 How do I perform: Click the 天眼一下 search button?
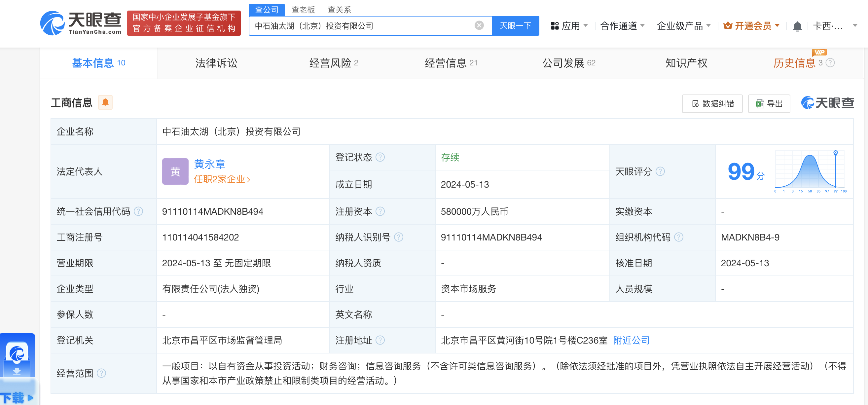point(515,26)
